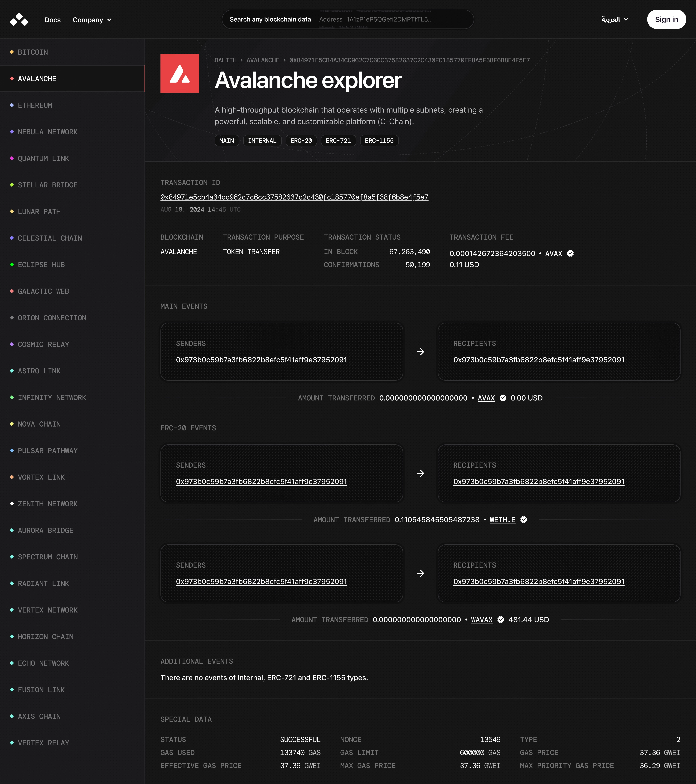Image resolution: width=696 pixels, height=784 pixels.
Task: Open the transaction ID hash link
Action: (294, 197)
